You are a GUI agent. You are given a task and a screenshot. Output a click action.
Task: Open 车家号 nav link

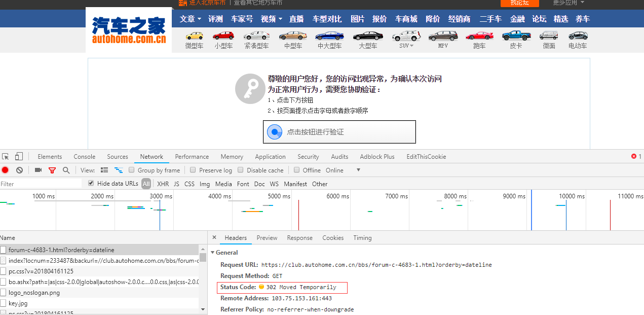(242, 19)
